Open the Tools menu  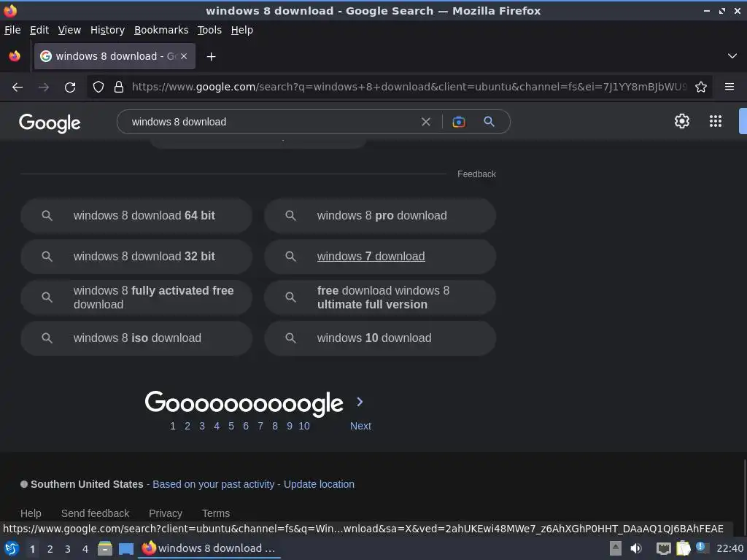coord(209,30)
